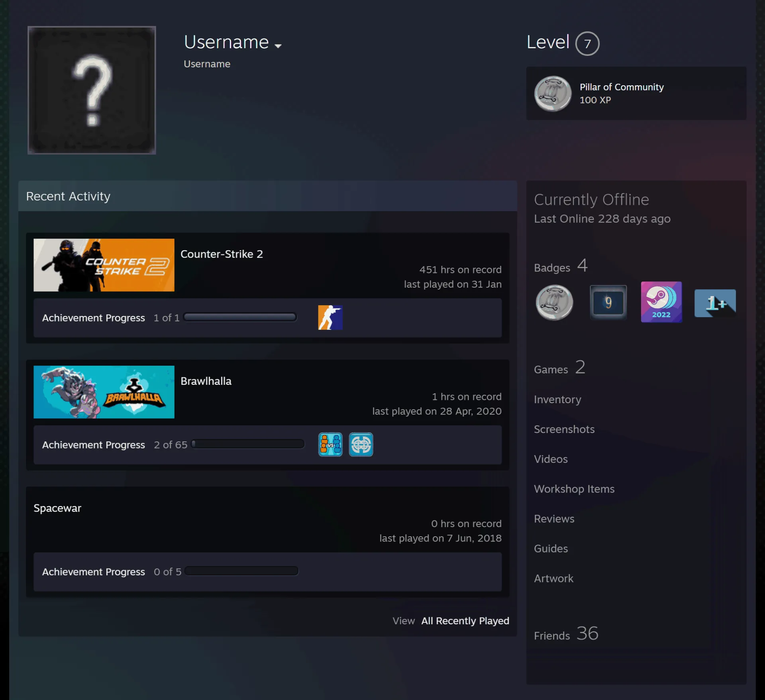Image resolution: width=765 pixels, height=700 pixels.
Task: Open the Counter-Strike 2 game banner
Action: 104,265
